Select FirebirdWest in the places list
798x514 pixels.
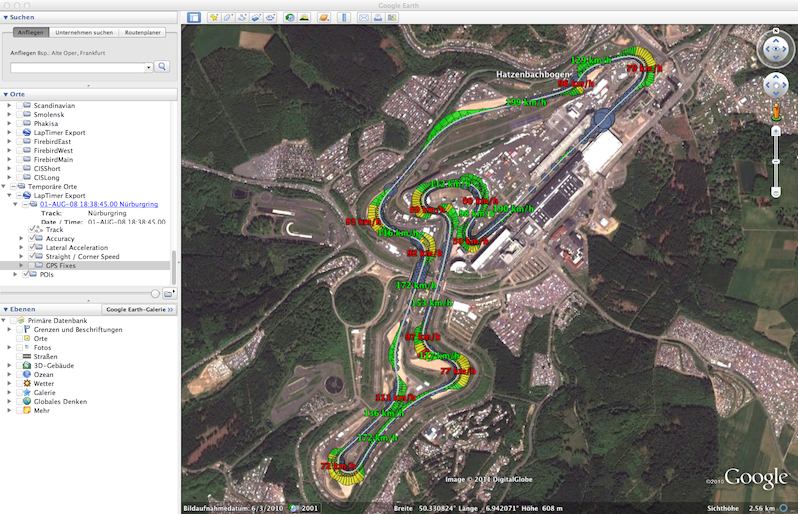pyautogui.click(x=53, y=151)
